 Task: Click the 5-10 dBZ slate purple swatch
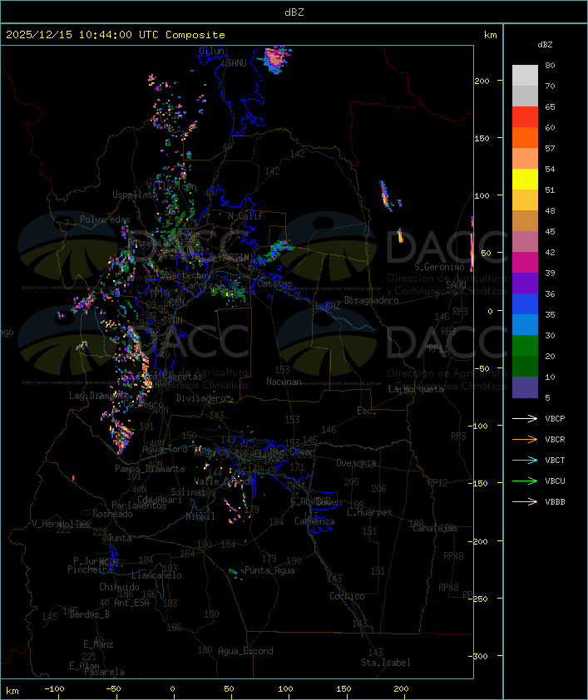(x=525, y=387)
